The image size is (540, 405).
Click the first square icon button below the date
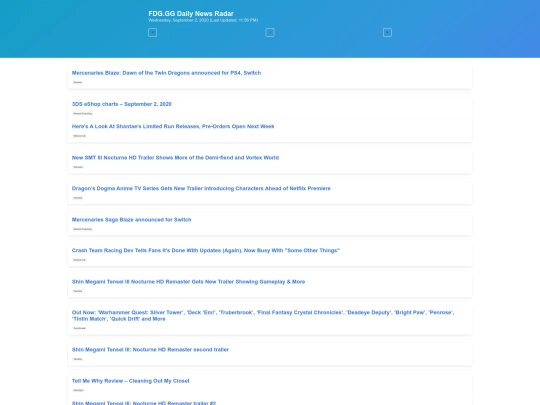tap(153, 33)
